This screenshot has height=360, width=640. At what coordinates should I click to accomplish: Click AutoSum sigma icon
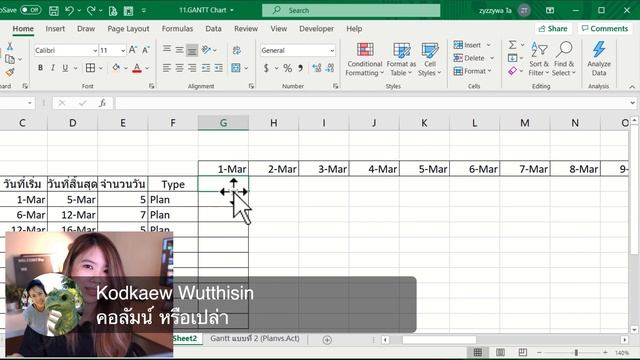coord(513,44)
